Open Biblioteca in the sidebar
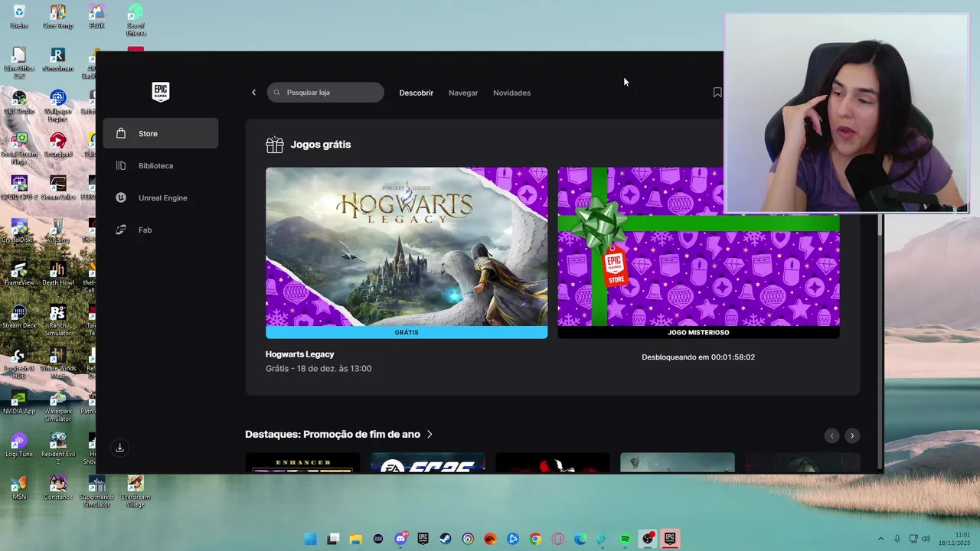 click(161, 165)
